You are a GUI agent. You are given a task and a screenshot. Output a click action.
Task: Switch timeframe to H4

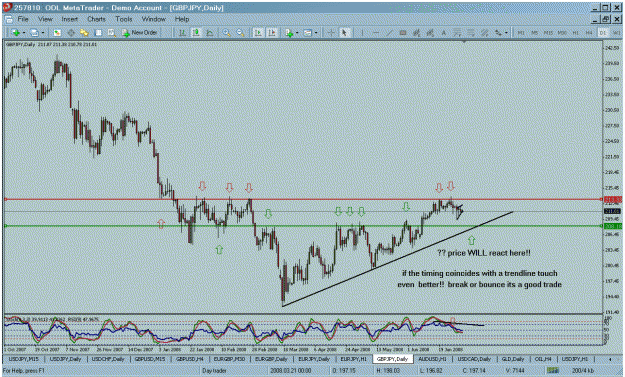tap(589, 33)
